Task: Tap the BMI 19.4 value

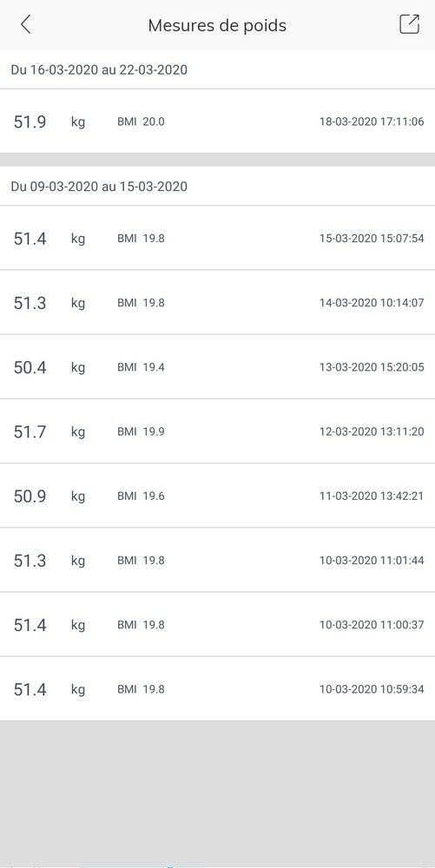Action: point(141,367)
